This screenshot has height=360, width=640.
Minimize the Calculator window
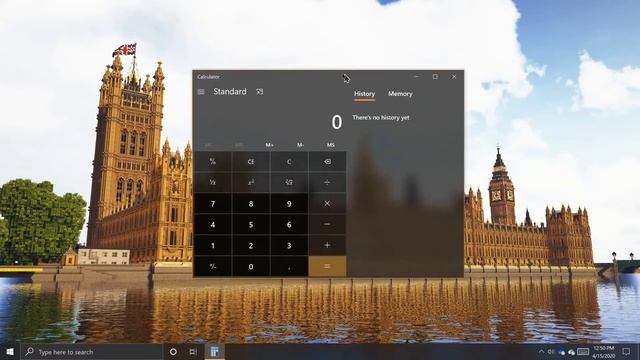coord(416,76)
